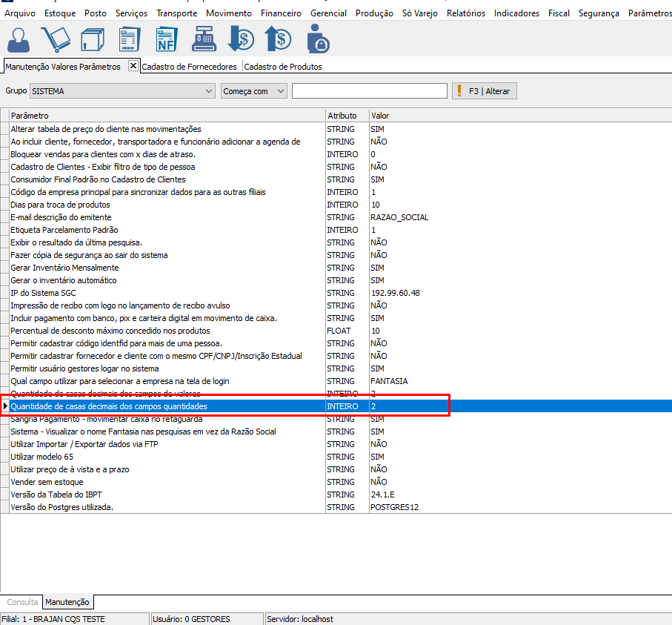Close the Manutenção Valores Parâmetros tab
This screenshot has width=672, height=625.
point(133,66)
